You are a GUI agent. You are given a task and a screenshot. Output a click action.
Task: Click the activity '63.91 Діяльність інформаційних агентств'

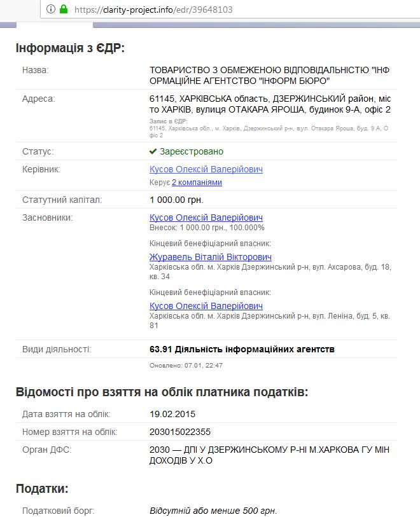242,349
